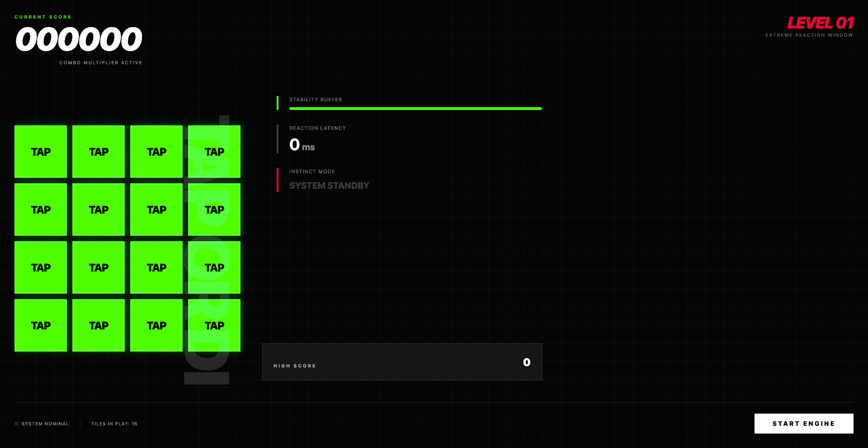The height and width of the screenshot is (448, 868).
Task: Click the START ENGINE button
Action: 804,424
